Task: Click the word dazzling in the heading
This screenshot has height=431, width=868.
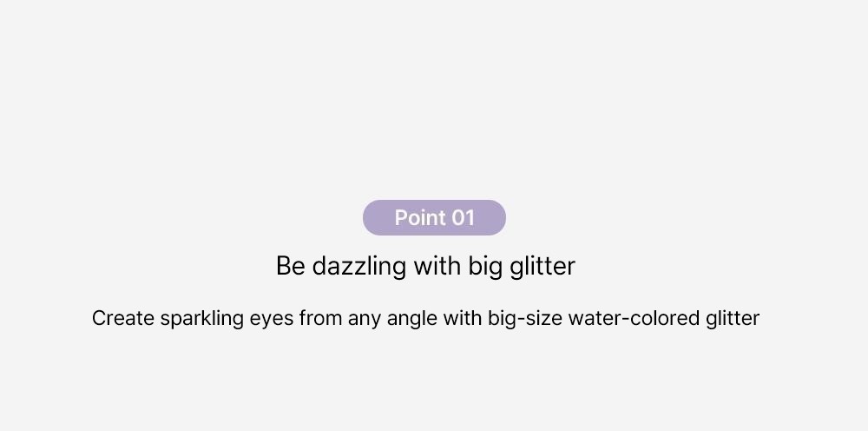Action: (359, 266)
